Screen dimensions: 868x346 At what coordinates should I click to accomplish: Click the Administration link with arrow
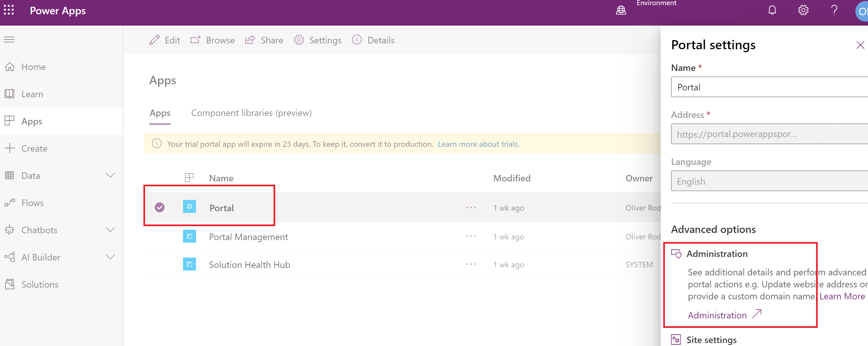(x=717, y=315)
